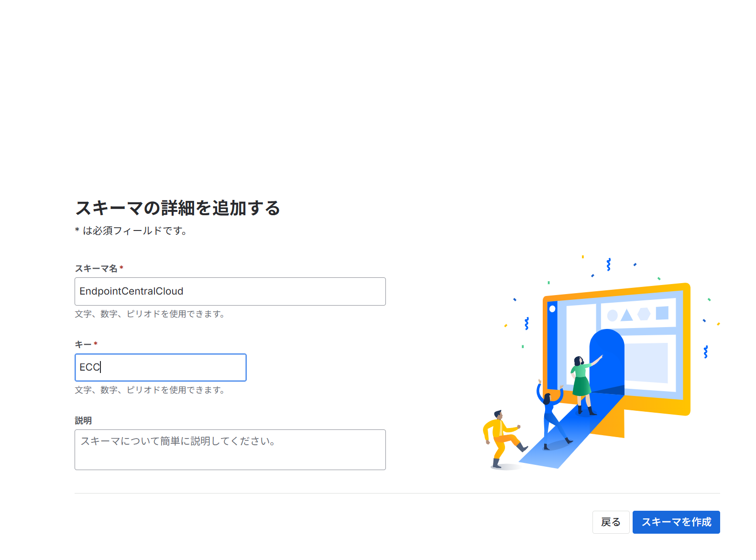Click the 説明 description text area
The width and height of the screenshot is (756, 560).
[230, 450]
